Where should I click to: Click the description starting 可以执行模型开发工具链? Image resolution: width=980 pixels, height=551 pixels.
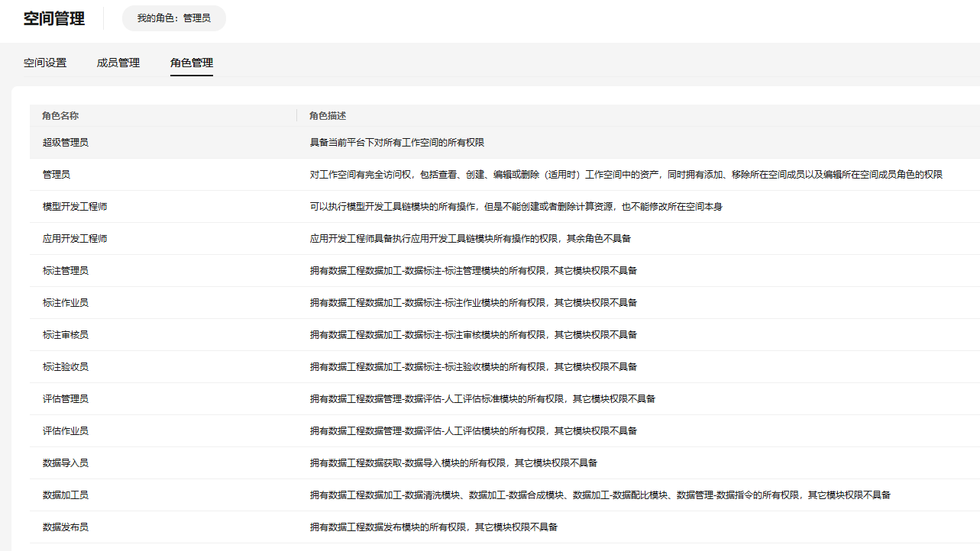516,207
